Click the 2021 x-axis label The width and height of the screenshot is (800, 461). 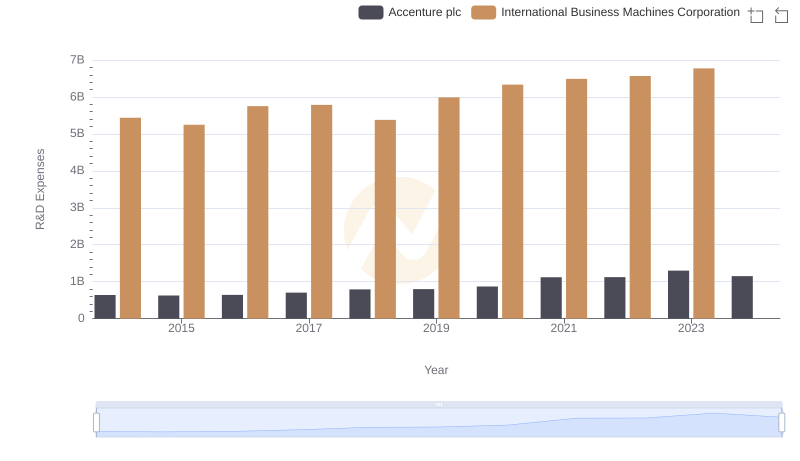click(x=564, y=328)
